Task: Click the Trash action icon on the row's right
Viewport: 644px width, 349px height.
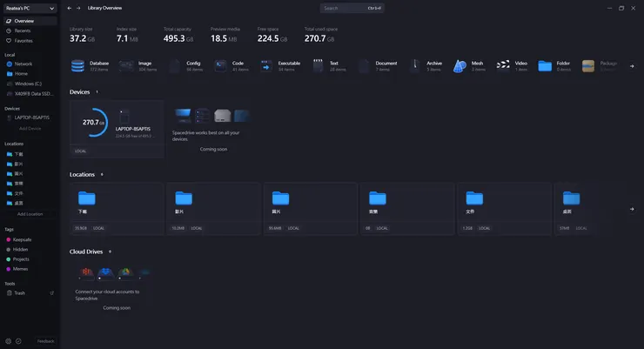Action: [x=51, y=293]
